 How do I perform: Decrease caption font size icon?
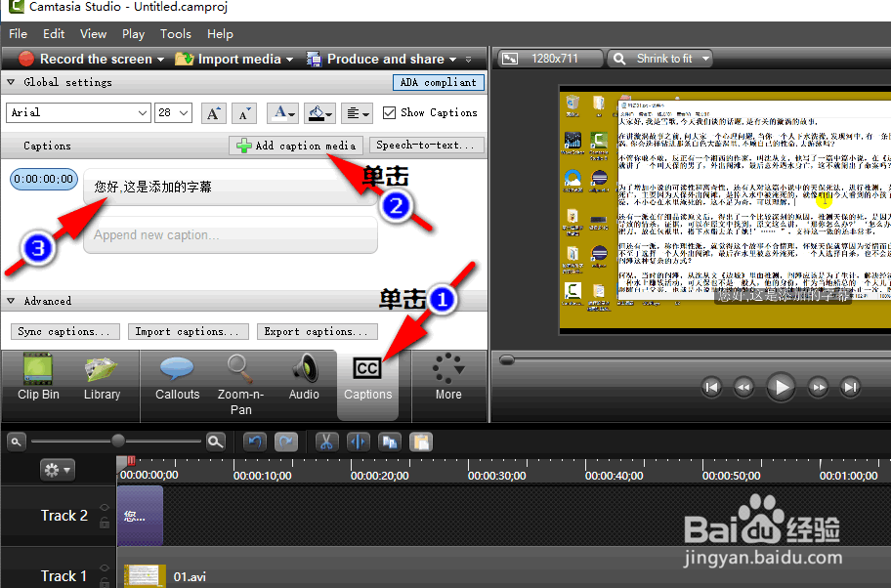pos(244,113)
